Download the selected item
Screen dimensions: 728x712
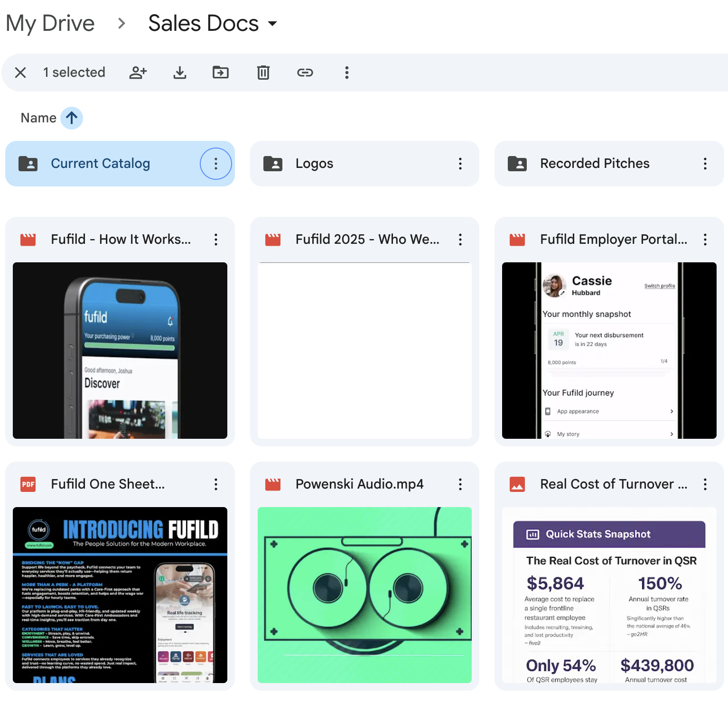(180, 73)
